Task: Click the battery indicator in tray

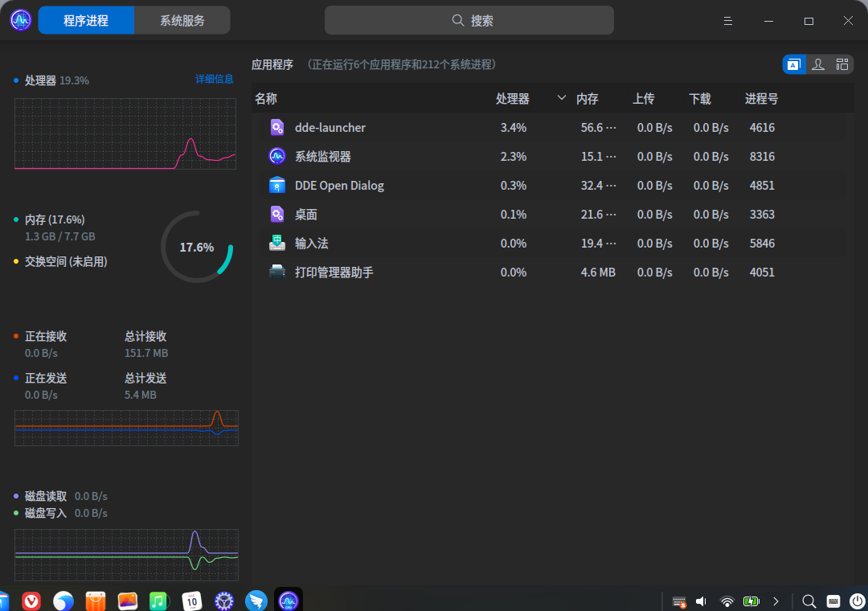Action: click(x=751, y=601)
